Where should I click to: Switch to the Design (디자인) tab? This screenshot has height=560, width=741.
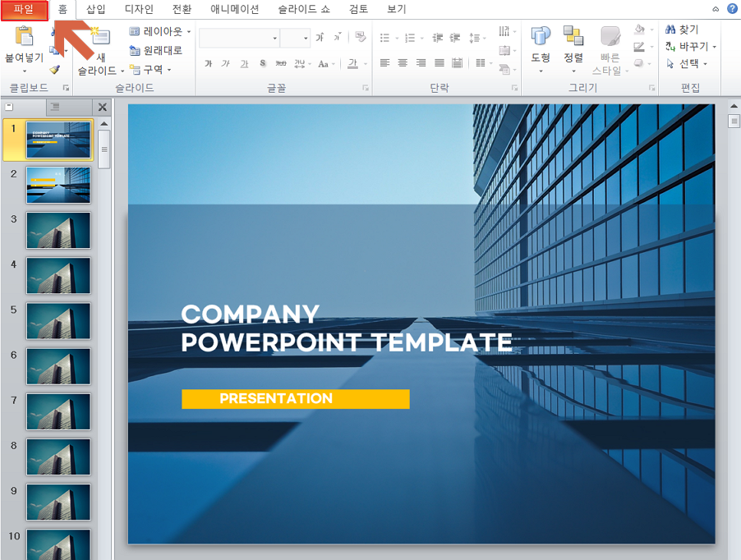click(x=139, y=9)
